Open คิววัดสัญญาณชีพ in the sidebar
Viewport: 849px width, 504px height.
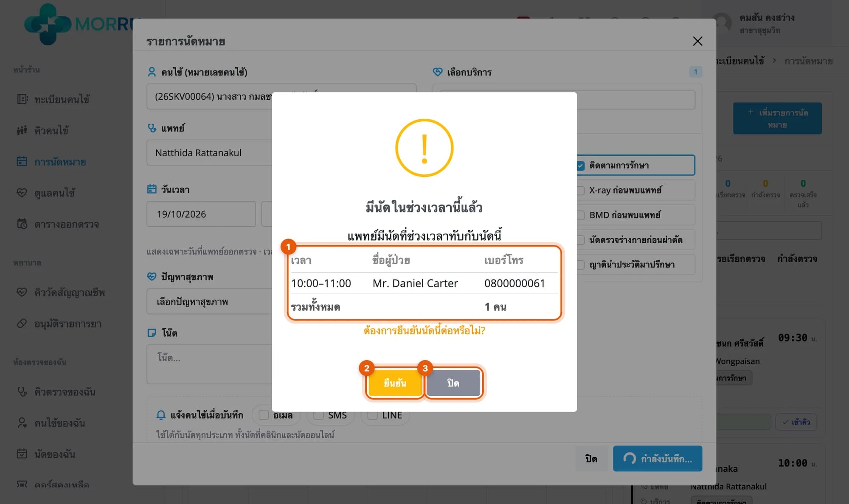pos(69,292)
